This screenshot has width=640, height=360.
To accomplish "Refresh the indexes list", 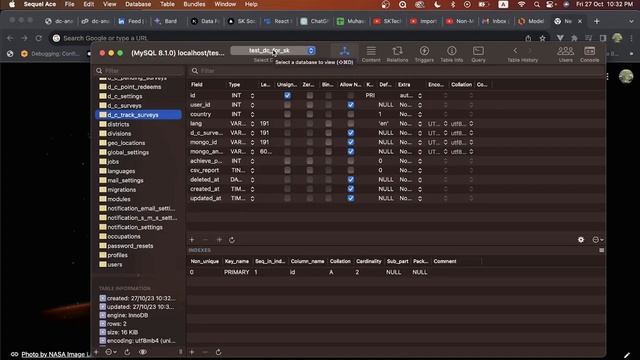I will 218,352.
